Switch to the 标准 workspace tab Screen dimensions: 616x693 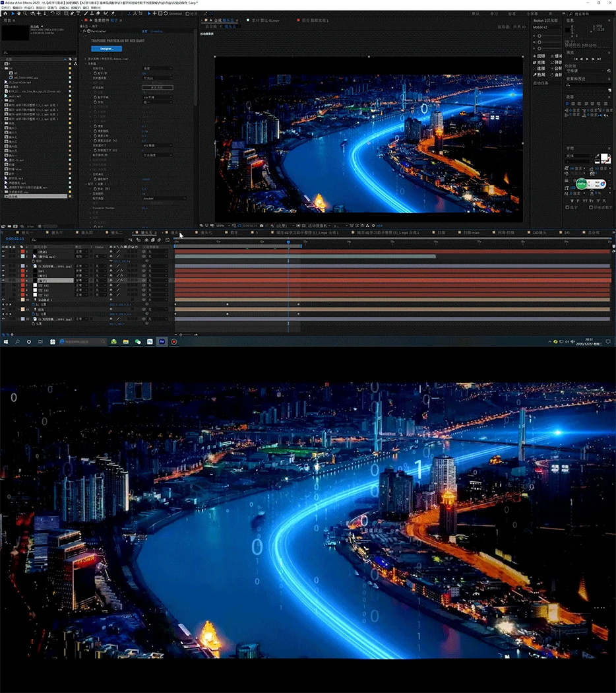coord(512,14)
